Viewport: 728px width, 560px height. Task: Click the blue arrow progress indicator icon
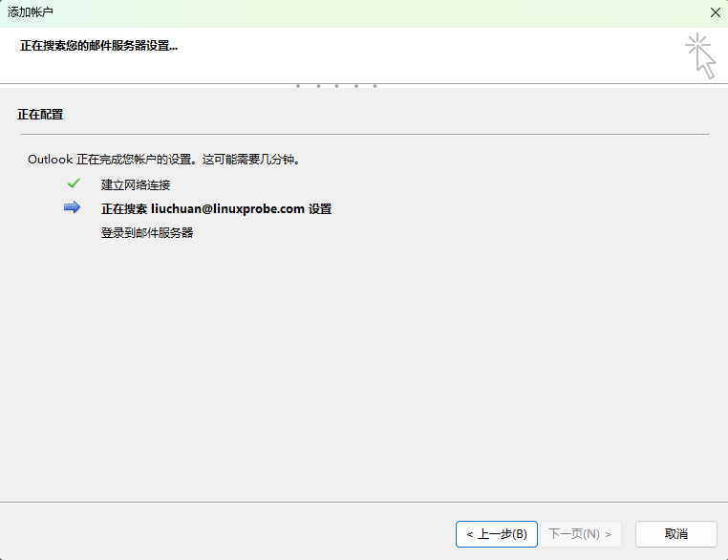73,207
